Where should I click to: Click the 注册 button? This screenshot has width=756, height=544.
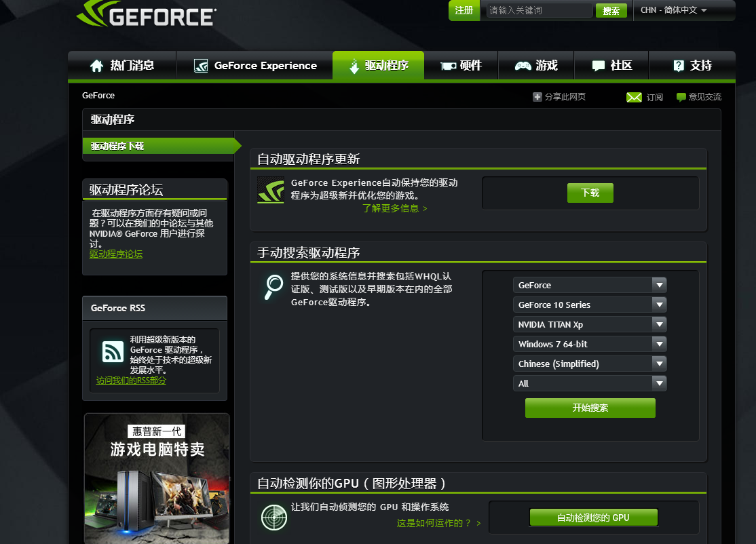coord(464,10)
